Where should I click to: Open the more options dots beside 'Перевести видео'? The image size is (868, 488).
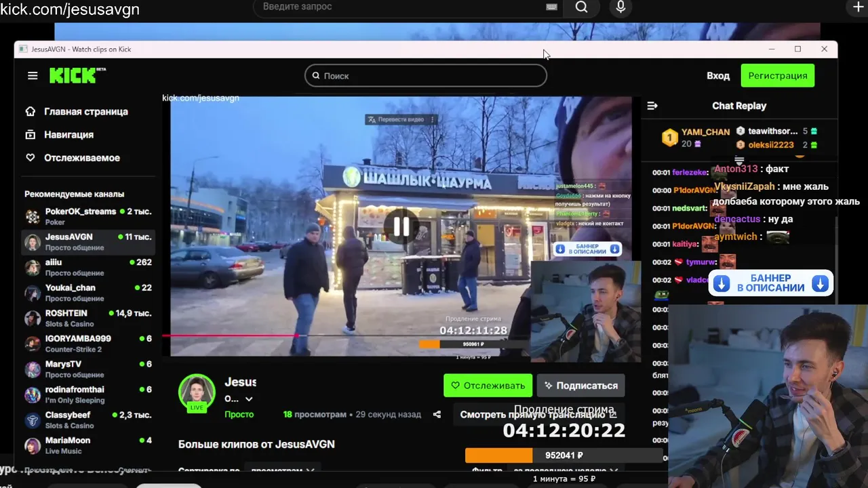432,119
